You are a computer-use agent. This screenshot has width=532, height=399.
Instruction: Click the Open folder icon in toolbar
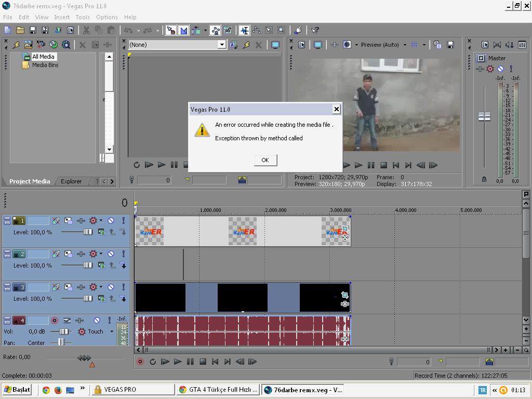tap(20, 31)
